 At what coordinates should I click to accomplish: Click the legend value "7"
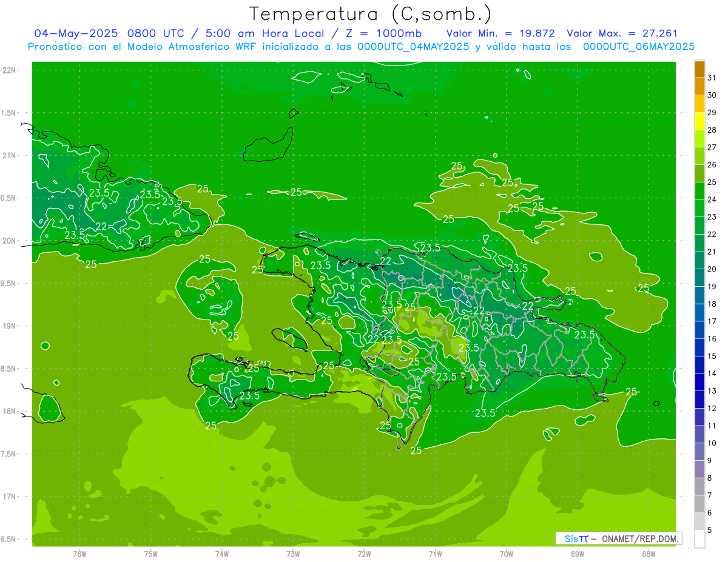point(710,495)
